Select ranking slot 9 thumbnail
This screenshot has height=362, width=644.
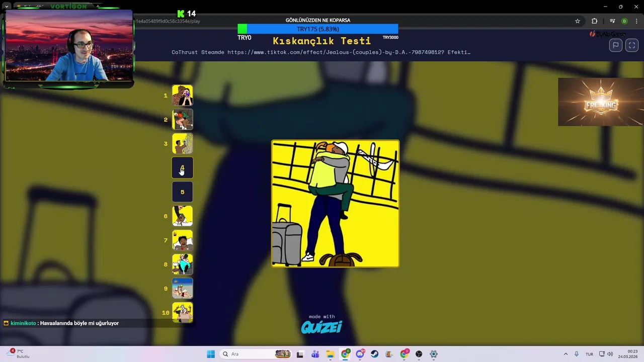click(x=183, y=289)
